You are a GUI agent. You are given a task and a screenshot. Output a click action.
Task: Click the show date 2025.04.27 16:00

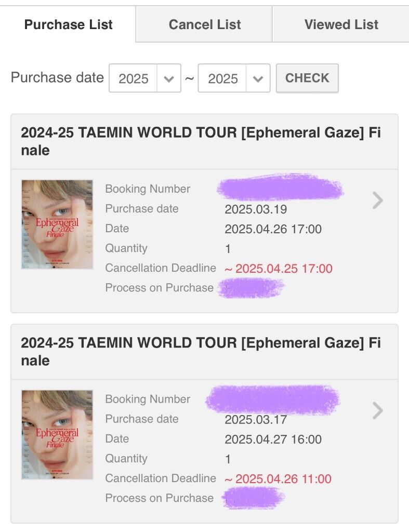pyautogui.click(x=273, y=440)
